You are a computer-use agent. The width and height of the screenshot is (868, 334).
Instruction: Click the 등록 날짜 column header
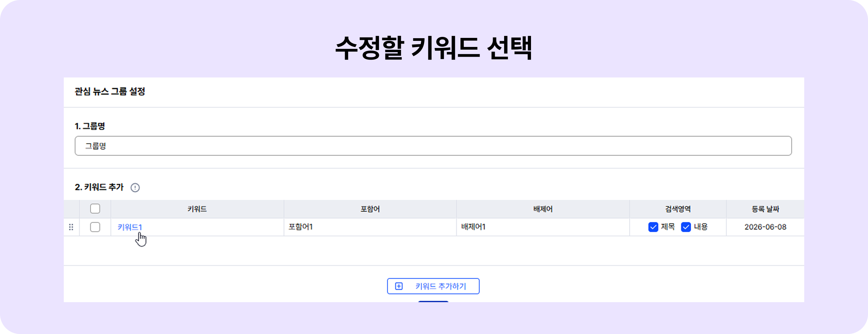tap(765, 209)
